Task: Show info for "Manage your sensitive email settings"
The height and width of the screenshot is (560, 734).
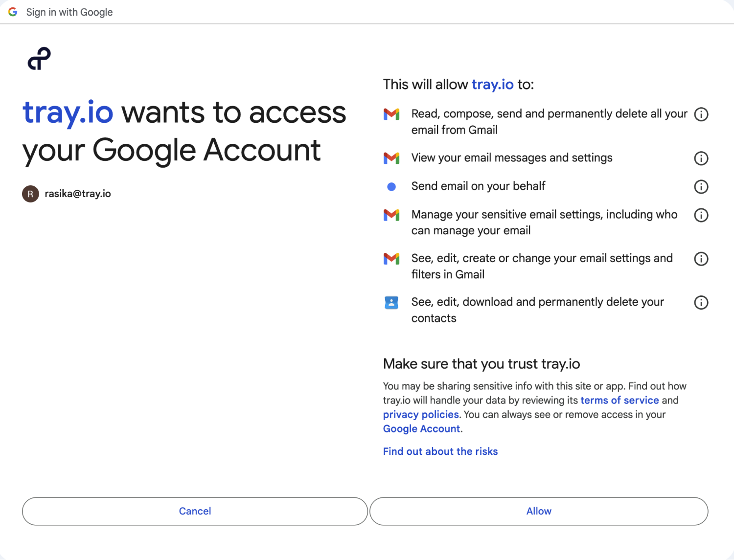Action: click(x=701, y=215)
